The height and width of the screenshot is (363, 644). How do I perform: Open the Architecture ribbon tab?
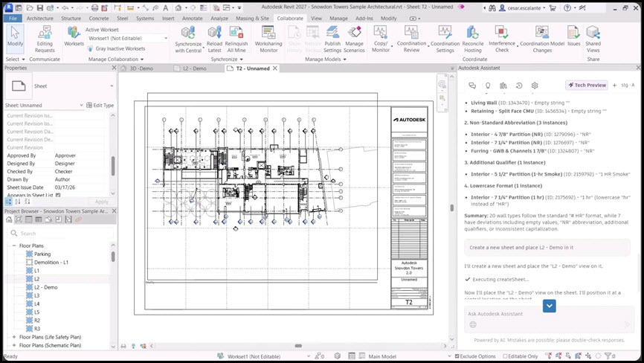click(x=40, y=18)
